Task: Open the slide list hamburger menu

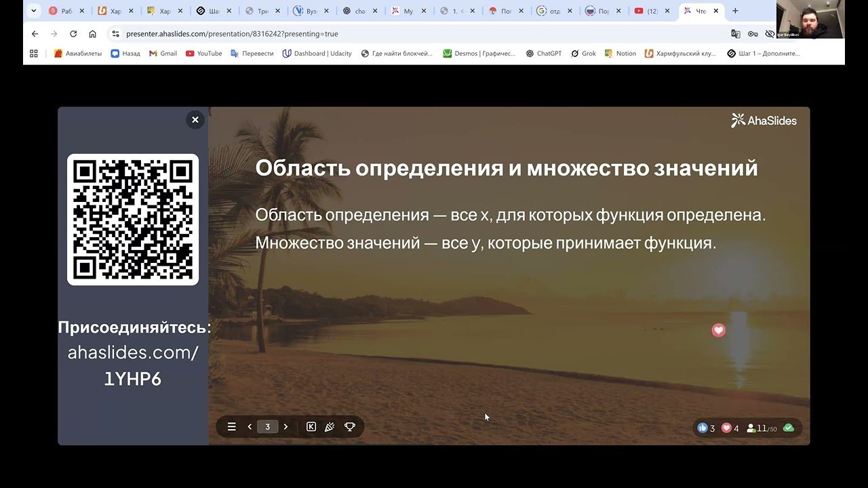Action: point(231,427)
